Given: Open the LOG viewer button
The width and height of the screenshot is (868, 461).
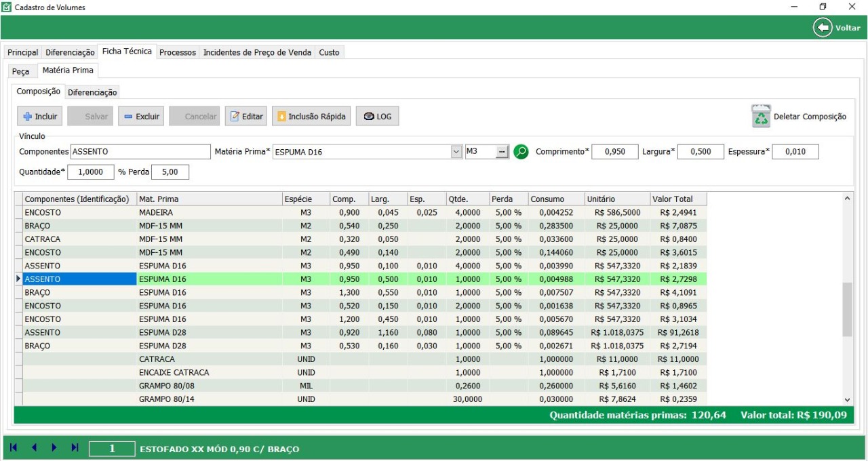Looking at the screenshot, I should coord(377,116).
